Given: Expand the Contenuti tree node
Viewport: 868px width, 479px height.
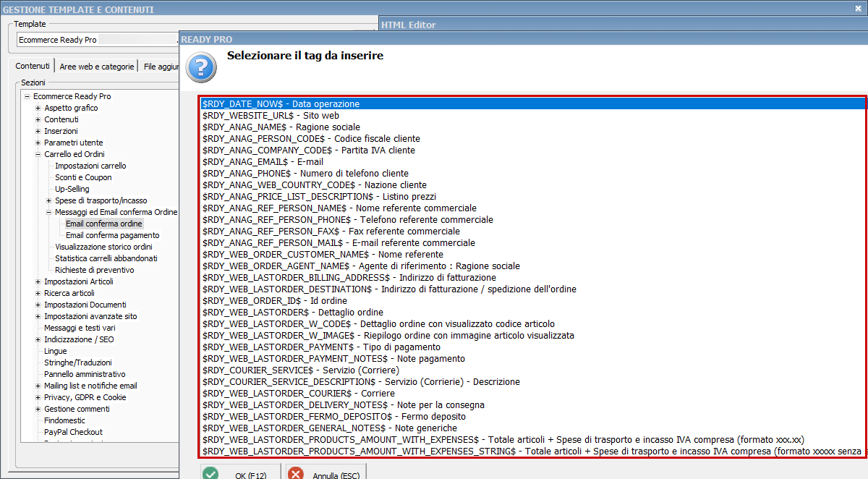Looking at the screenshot, I should coord(38,119).
